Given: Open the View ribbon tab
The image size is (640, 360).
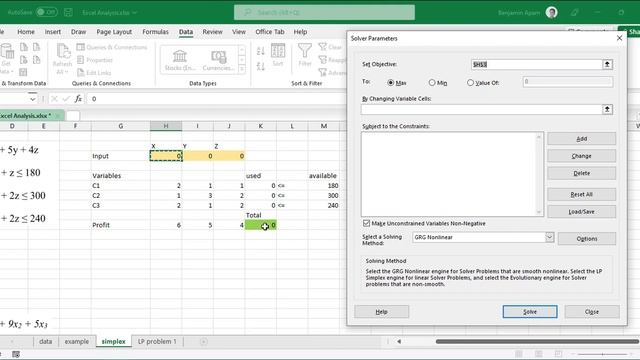Looking at the screenshot, I should click(239, 31).
